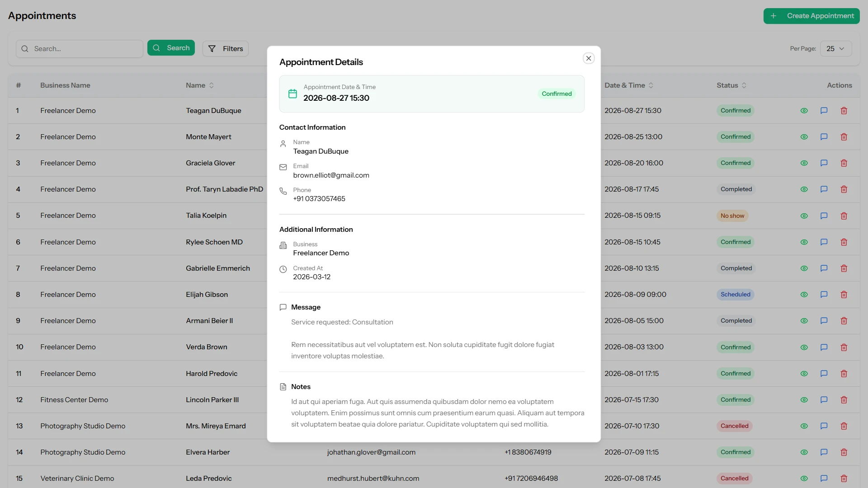
Task: Click the No show status badge
Action: (732, 216)
